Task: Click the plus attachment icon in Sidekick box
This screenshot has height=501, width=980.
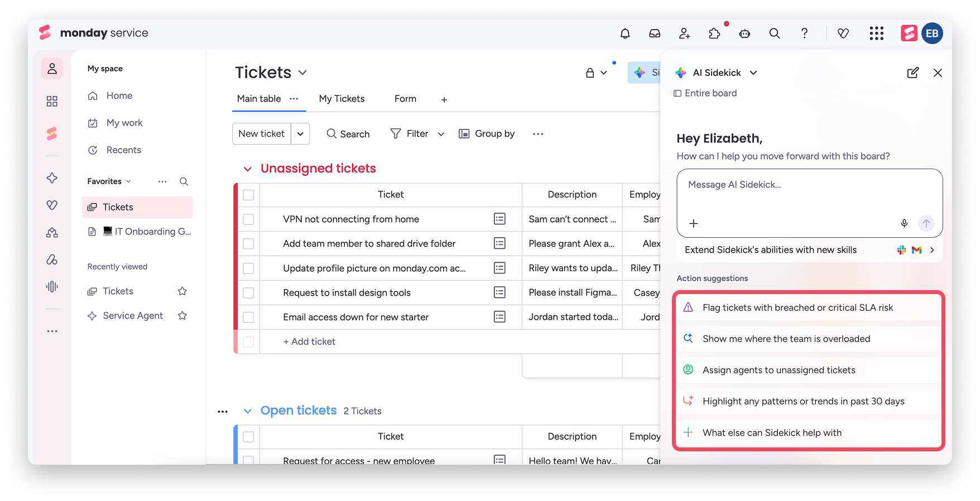Action: point(694,223)
